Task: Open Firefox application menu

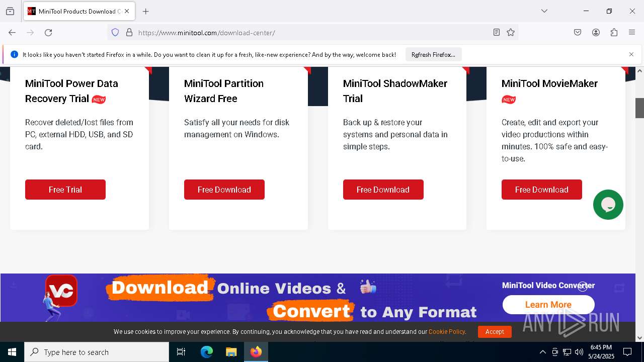Action: tap(632, 33)
